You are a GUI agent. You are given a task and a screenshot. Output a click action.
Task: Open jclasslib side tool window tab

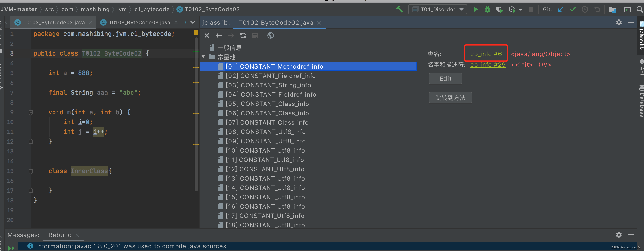point(641,36)
